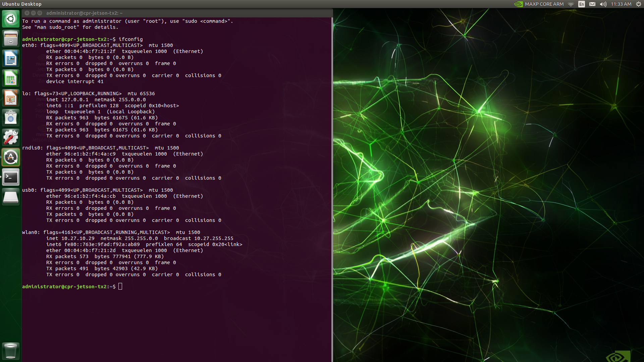Screen dimensions: 644x362
Task: Open the sound volume indicator menu
Action: coord(603,4)
